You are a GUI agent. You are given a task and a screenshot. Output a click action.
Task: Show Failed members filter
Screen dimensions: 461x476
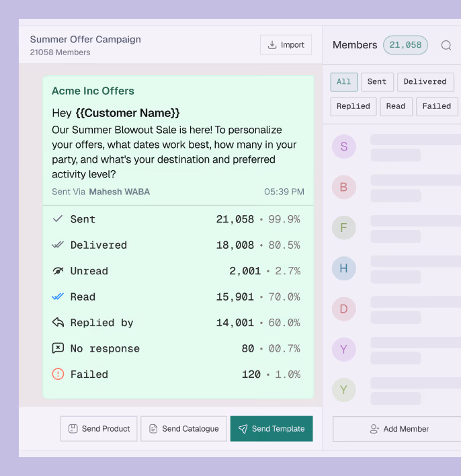pyautogui.click(x=437, y=106)
